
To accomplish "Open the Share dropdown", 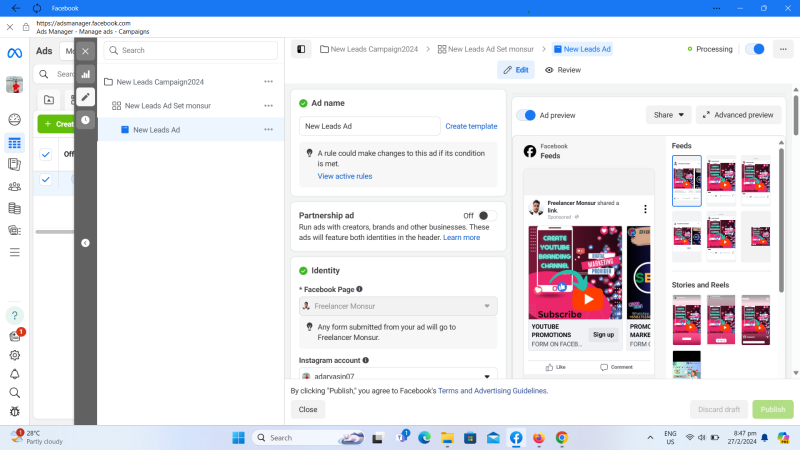I will click(668, 115).
